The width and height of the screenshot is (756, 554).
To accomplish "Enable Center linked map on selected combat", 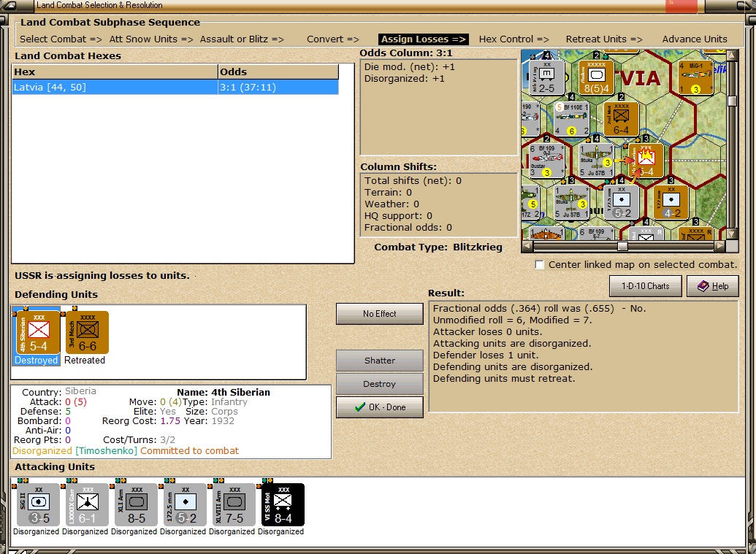I will 540,265.
